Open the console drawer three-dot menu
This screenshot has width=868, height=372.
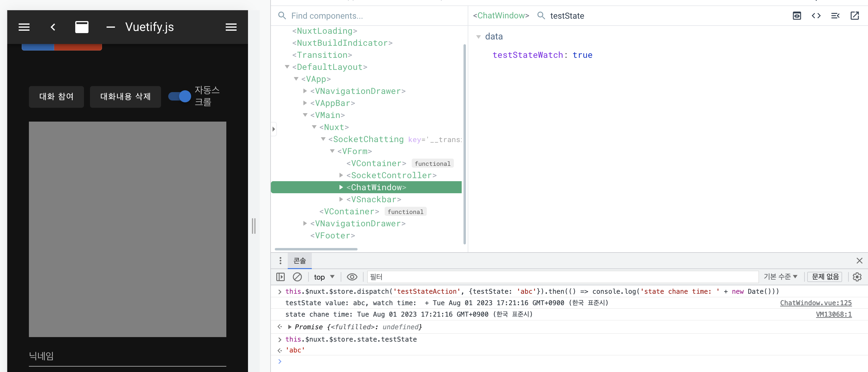(x=280, y=260)
